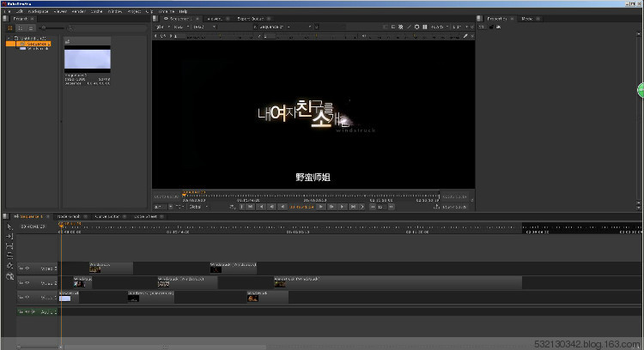This screenshot has height=350, width=644.
Task: Open the TC timecode display dropdown
Action: pos(180,207)
